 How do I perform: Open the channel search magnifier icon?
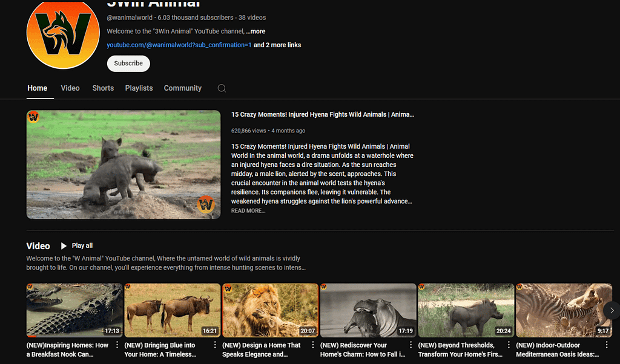click(222, 88)
